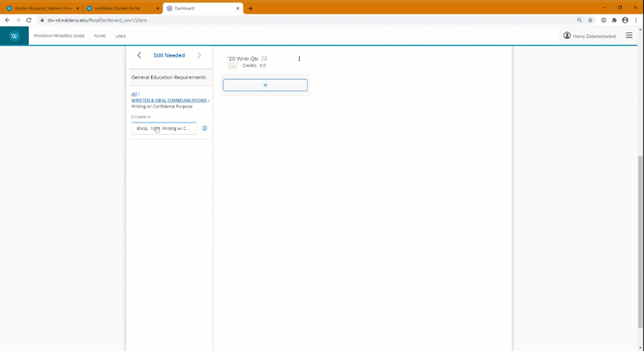Go to previous Still Needed panel
The height and width of the screenshot is (351, 644).
pos(139,55)
